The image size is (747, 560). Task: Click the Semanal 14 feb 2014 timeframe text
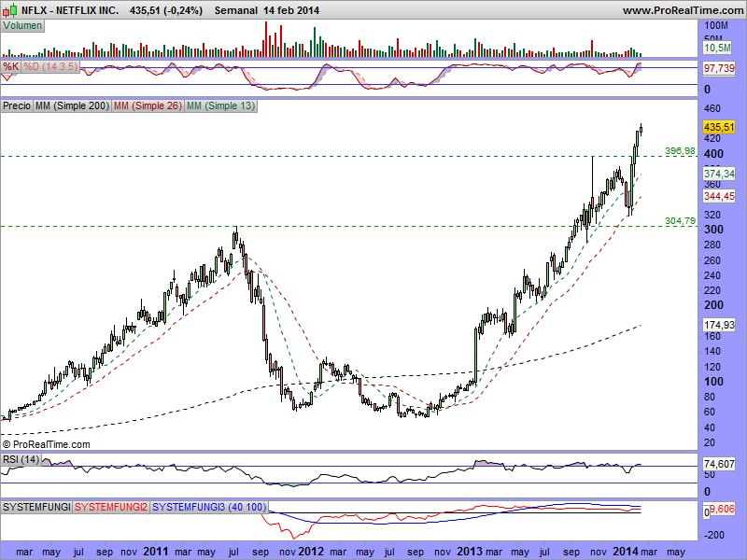[267, 10]
